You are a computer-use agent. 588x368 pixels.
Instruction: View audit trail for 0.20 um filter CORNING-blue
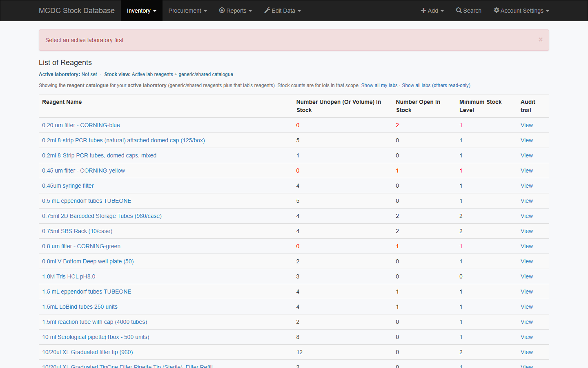click(527, 125)
